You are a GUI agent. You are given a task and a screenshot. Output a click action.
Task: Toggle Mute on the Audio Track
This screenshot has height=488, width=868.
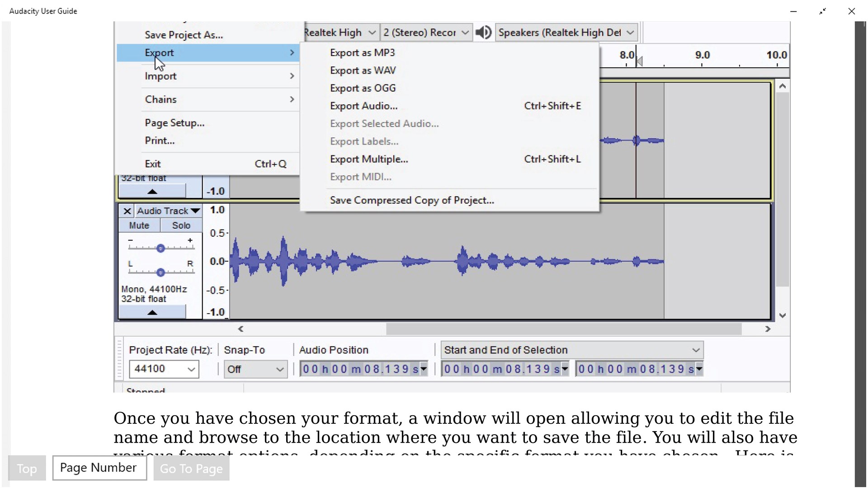(x=139, y=225)
